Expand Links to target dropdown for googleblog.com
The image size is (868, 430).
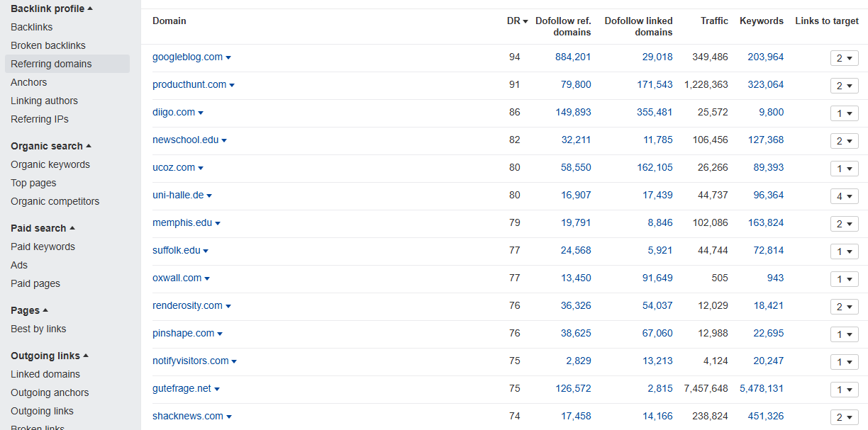coord(844,58)
